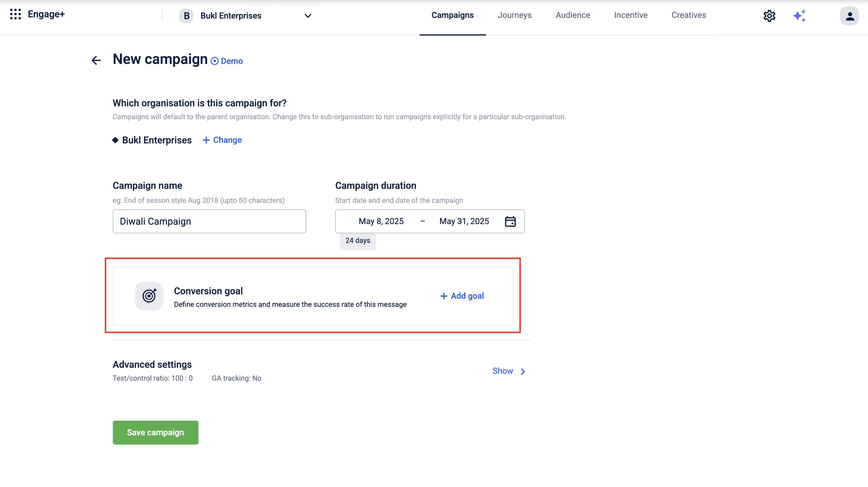The height and width of the screenshot is (487, 868).
Task: Click the conversion goal target icon
Action: pos(149,296)
